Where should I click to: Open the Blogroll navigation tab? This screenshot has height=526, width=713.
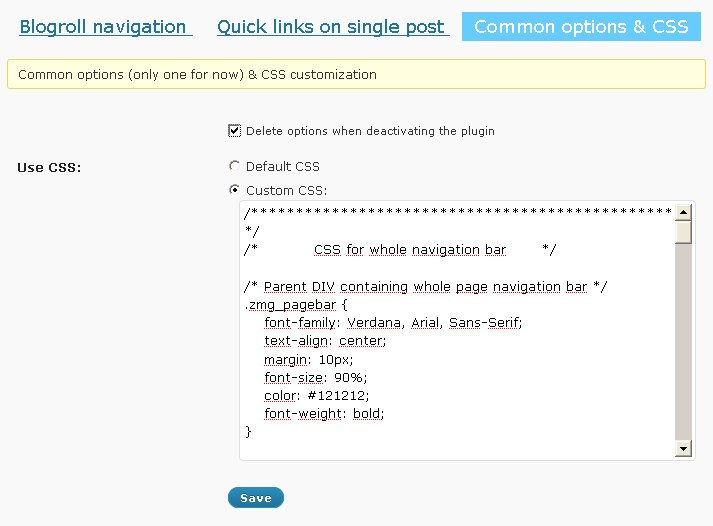(106, 27)
